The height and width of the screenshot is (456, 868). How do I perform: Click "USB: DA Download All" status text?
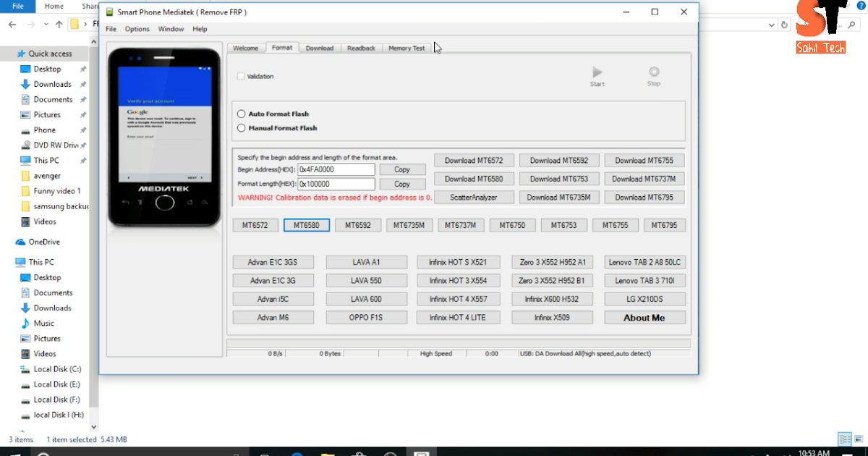585,354
